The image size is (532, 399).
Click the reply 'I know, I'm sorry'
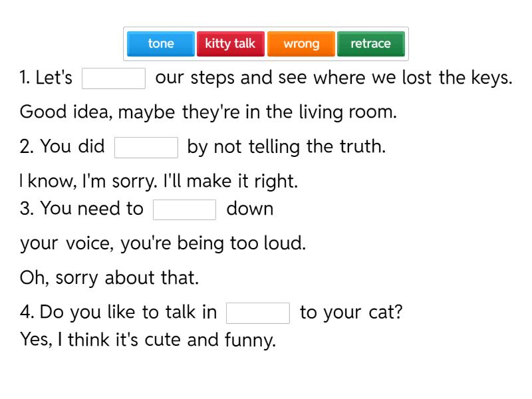pos(159,181)
